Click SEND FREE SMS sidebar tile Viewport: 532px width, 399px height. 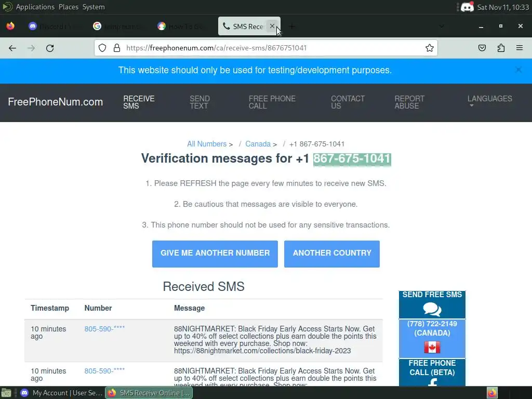[432, 304]
